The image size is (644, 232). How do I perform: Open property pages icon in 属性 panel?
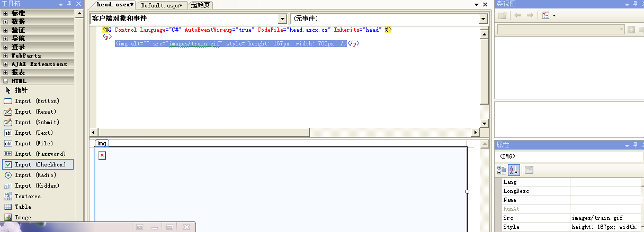(529, 170)
